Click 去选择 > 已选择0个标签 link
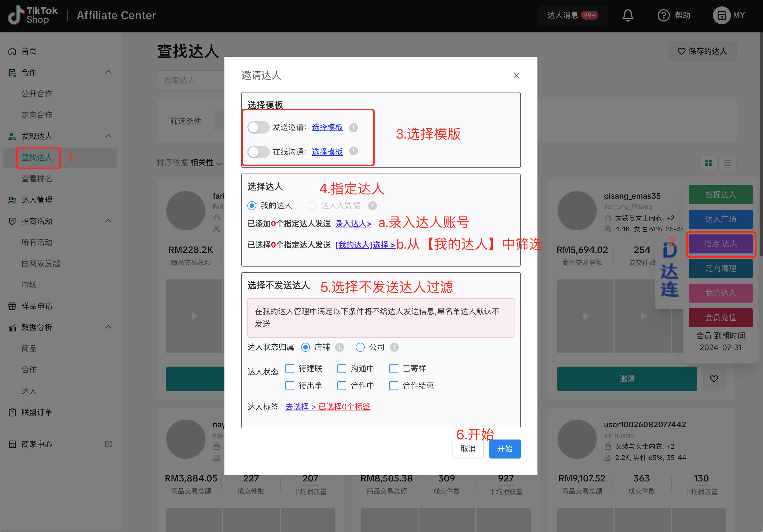The width and height of the screenshot is (763, 532). (328, 406)
